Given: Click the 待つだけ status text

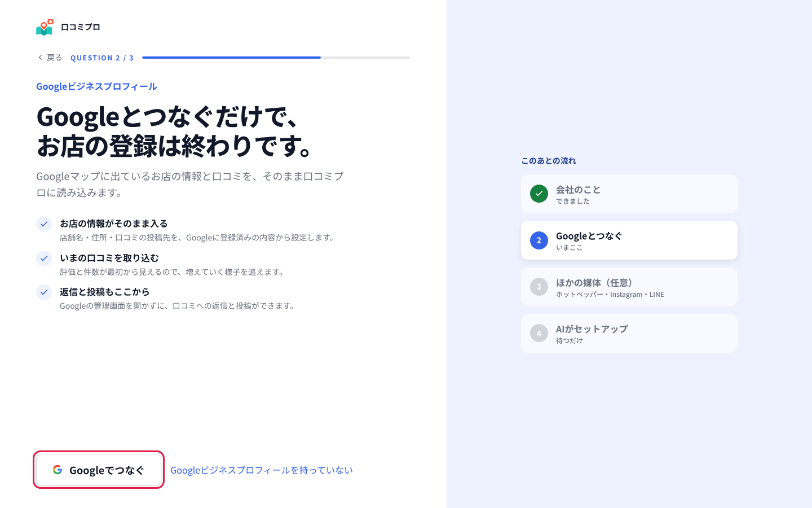Looking at the screenshot, I should pyautogui.click(x=570, y=341).
